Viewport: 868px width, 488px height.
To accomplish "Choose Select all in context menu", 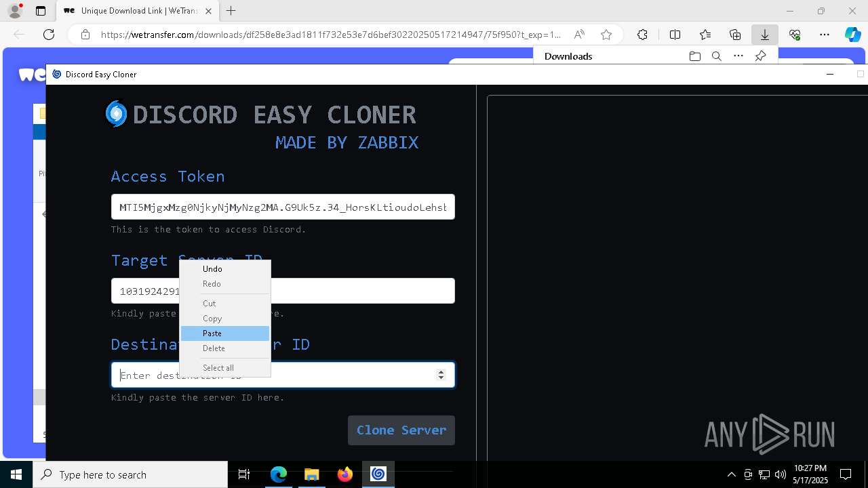I will coord(225,368).
